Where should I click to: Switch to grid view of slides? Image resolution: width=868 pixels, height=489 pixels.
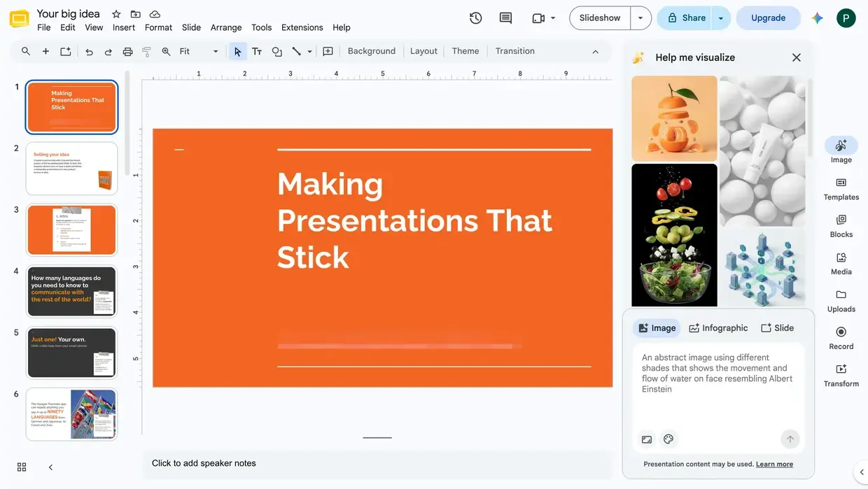pos(22,467)
